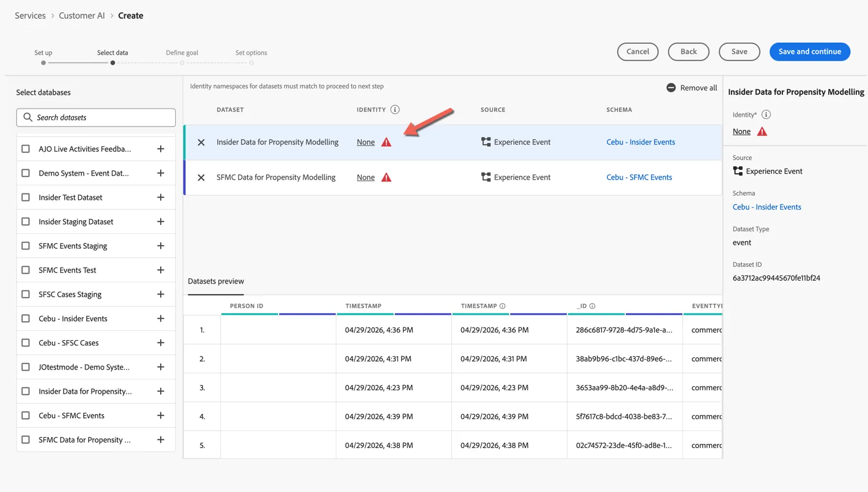The image size is (868, 492).
Task: Click Save and continue
Action: pos(810,51)
